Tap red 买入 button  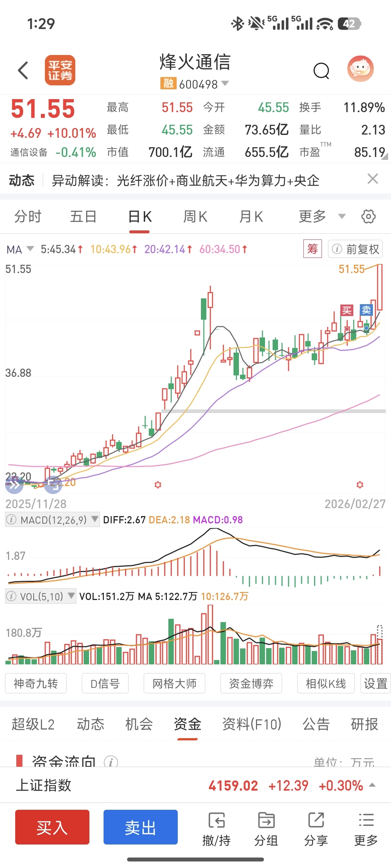click(x=52, y=827)
